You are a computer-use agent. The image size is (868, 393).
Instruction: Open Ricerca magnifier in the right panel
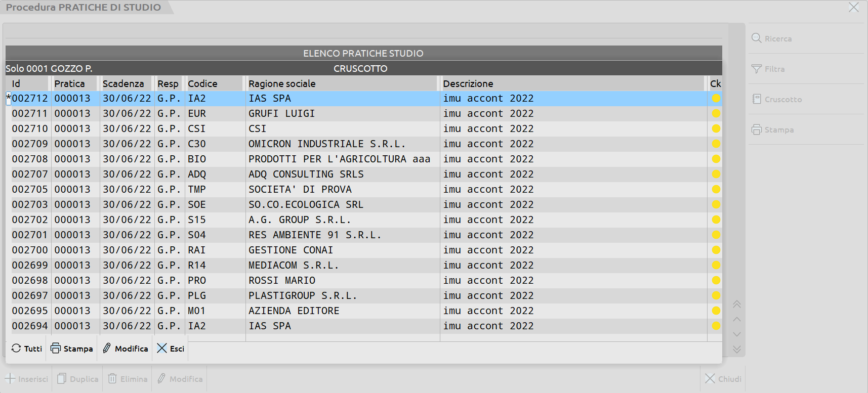pyautogui.click(x=757, y=38)
